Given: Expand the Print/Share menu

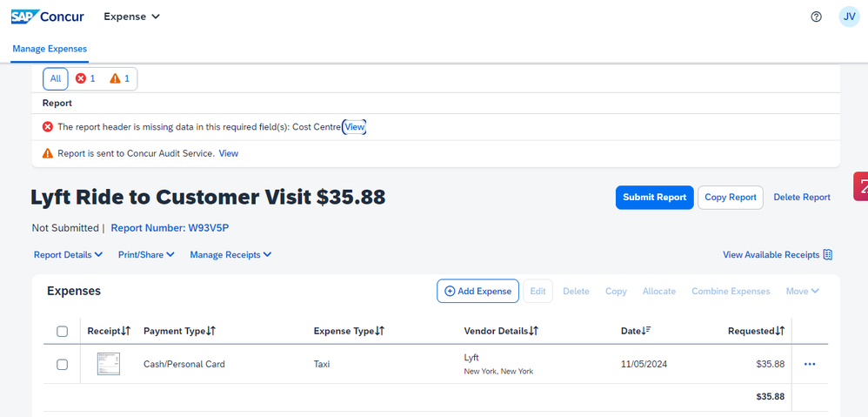Looking at the screenshot, I should click(x=146, y=255).
